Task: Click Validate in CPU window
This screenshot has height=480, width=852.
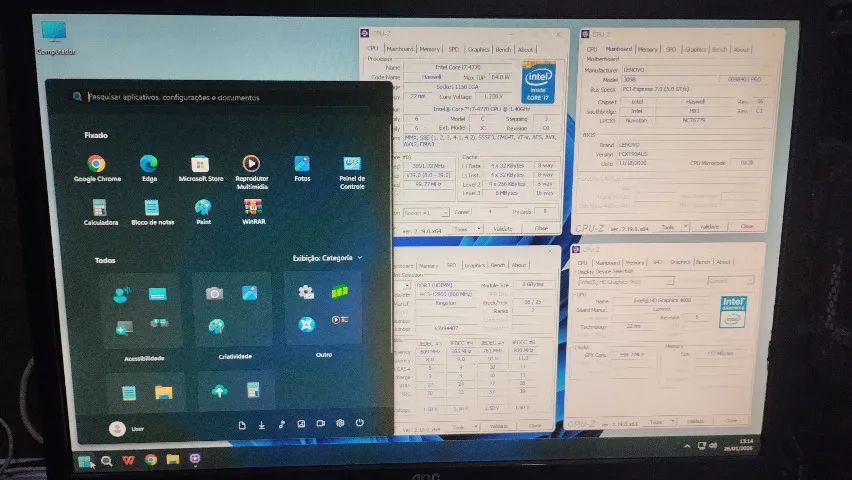Action: [x=503, y=229]
